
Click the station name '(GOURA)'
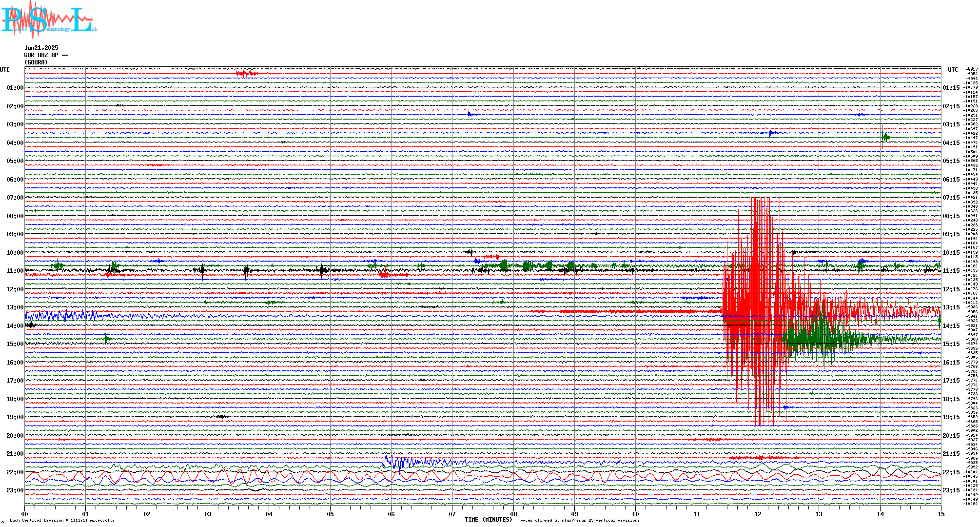click(37, 62)
